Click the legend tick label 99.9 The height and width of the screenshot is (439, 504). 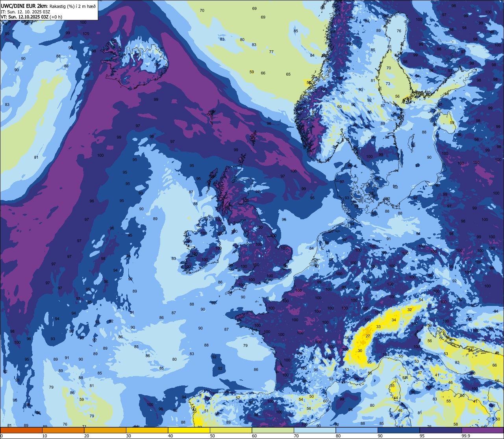coord(466,436)
